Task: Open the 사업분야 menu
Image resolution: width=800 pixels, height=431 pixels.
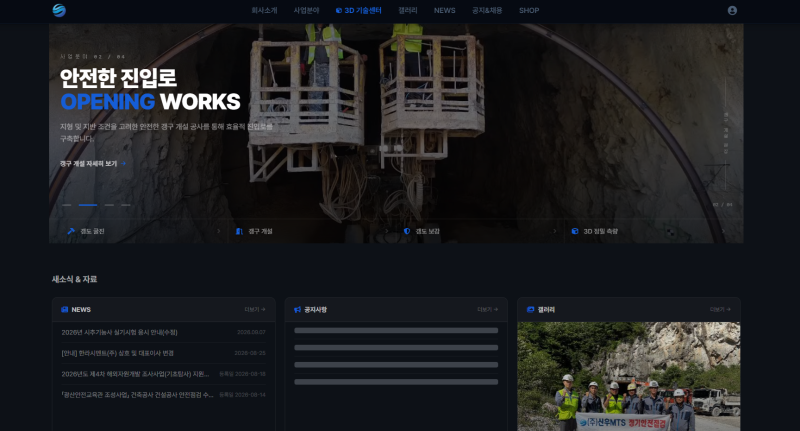Action: tap(306, 10)
